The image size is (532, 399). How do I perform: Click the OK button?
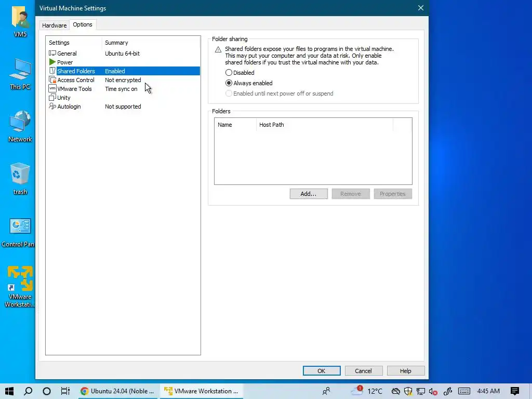pyautogui.click(x=321, y=371)
